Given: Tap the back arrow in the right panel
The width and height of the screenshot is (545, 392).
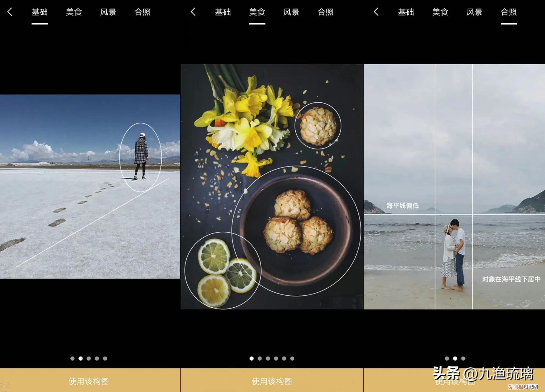Looking at the screenshot, I should click(x=376, y=12).
